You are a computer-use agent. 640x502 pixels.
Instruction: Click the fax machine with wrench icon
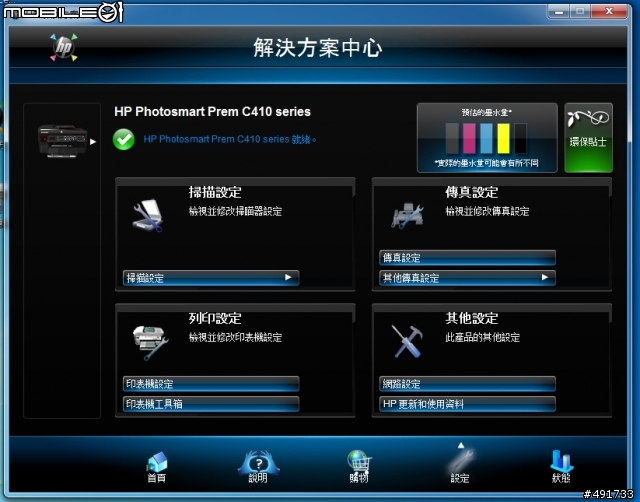coord(407,216)
